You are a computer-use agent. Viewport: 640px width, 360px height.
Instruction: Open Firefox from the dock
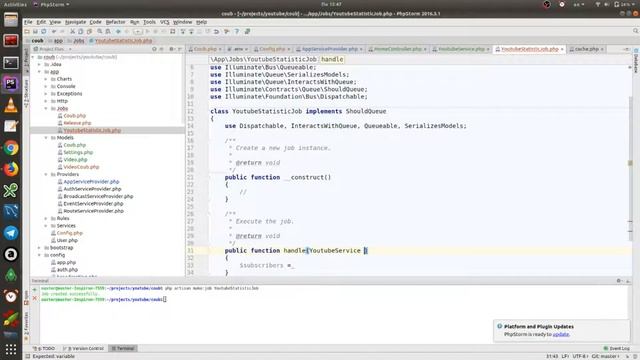[x=11, y=169]
